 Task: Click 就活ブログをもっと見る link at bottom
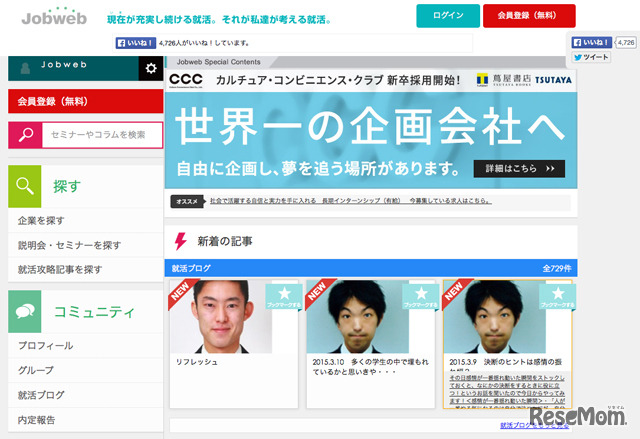tap(534, 426)
